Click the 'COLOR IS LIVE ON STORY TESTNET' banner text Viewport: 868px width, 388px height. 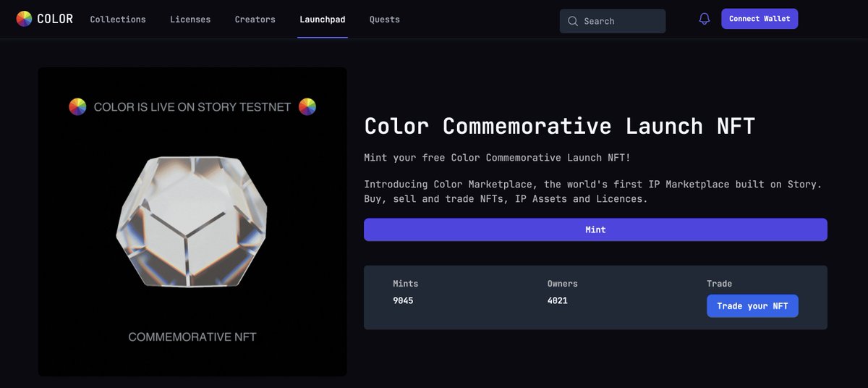(x=192, y=107)
